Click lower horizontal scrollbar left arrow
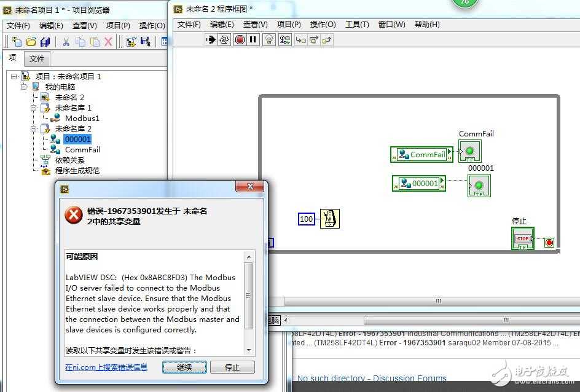Viewport: 580px width, 392px height. [x=286, y=319]
